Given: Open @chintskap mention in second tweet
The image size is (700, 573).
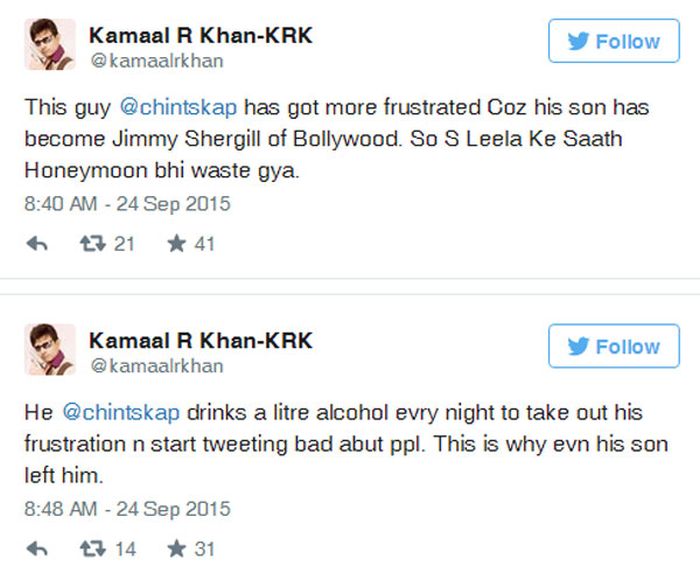Looking at the screenshot, I should [121, 412].
